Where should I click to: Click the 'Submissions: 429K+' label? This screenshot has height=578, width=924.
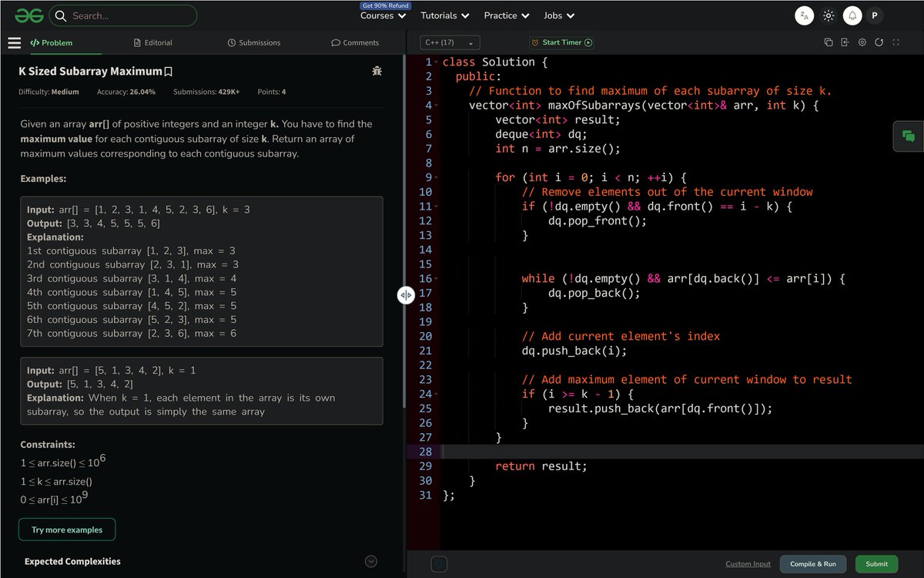(206, 92)
